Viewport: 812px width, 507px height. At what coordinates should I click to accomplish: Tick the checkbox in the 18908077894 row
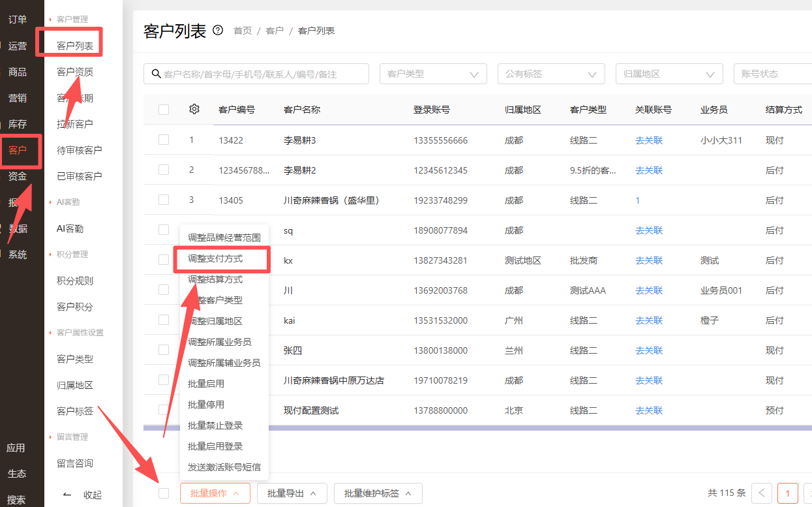(164, 230)
